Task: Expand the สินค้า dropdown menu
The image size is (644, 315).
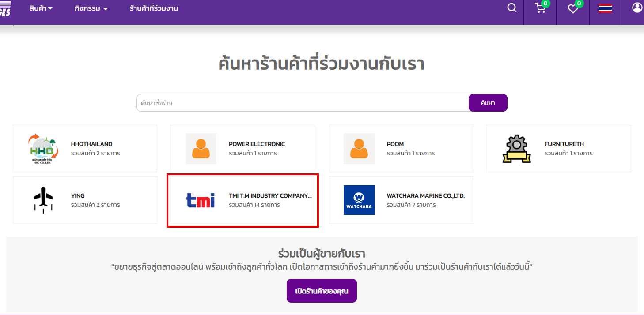Action: tap(41, 8)
